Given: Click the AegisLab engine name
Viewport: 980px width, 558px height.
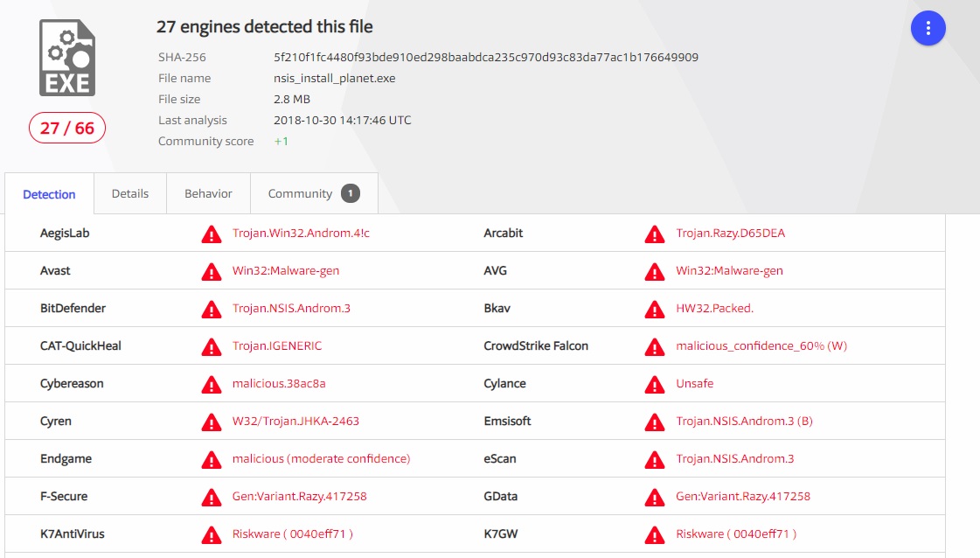Looking at the screenshot, I should point(65,234).
